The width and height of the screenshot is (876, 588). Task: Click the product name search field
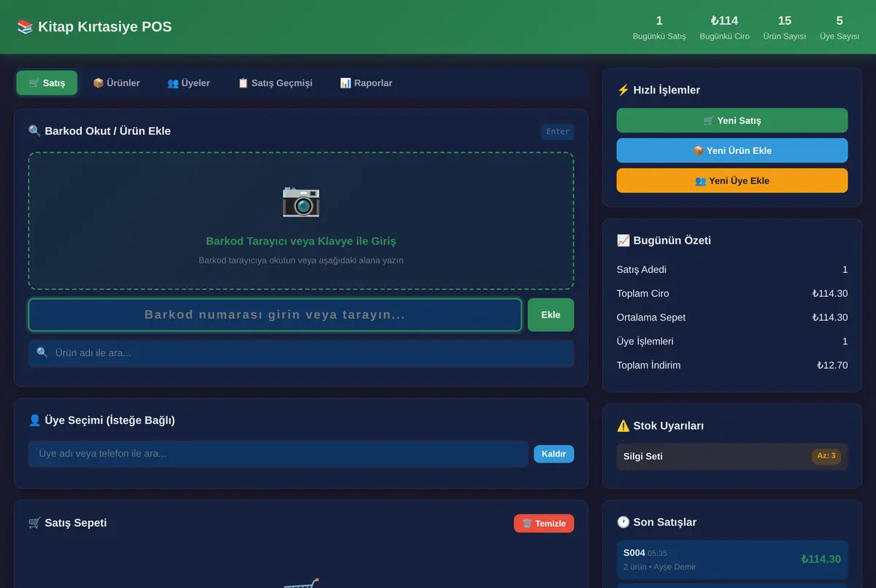[x=301, y=353]
